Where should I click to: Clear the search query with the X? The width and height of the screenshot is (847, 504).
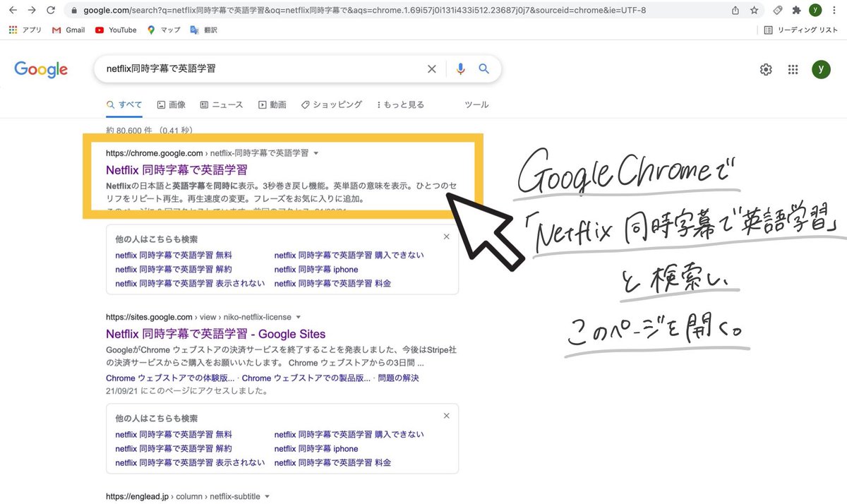432,68
